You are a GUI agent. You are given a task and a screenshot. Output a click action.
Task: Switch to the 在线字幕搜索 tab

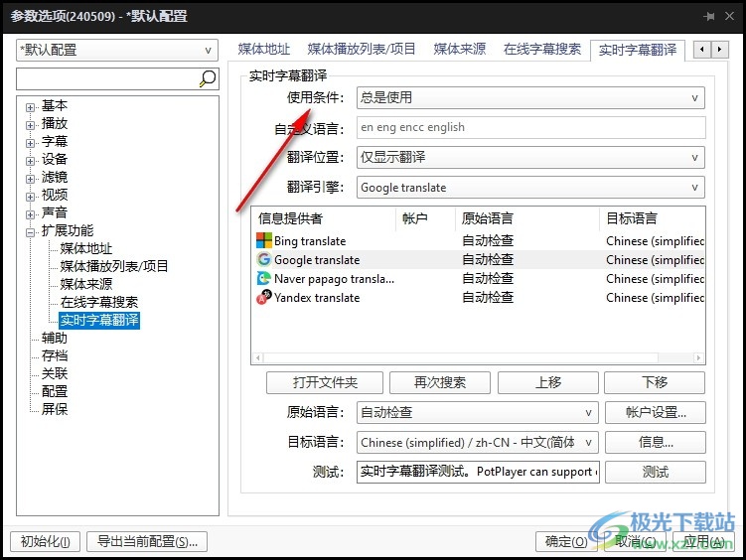542,49
